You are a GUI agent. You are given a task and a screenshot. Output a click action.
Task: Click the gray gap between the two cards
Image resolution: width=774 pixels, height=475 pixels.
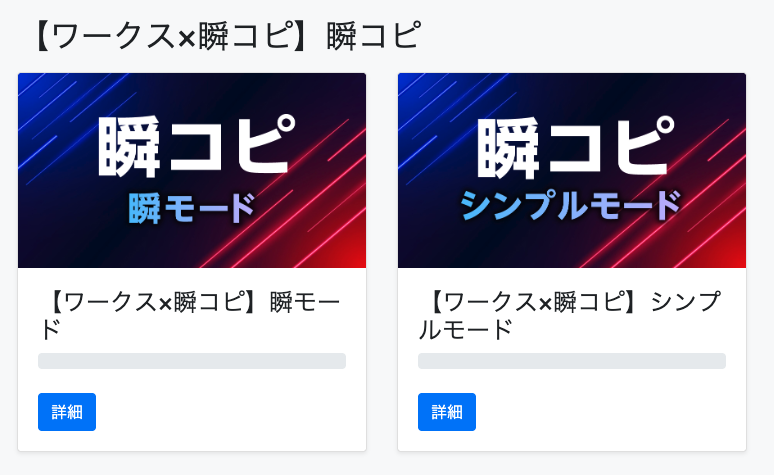(x=382, y=260)
